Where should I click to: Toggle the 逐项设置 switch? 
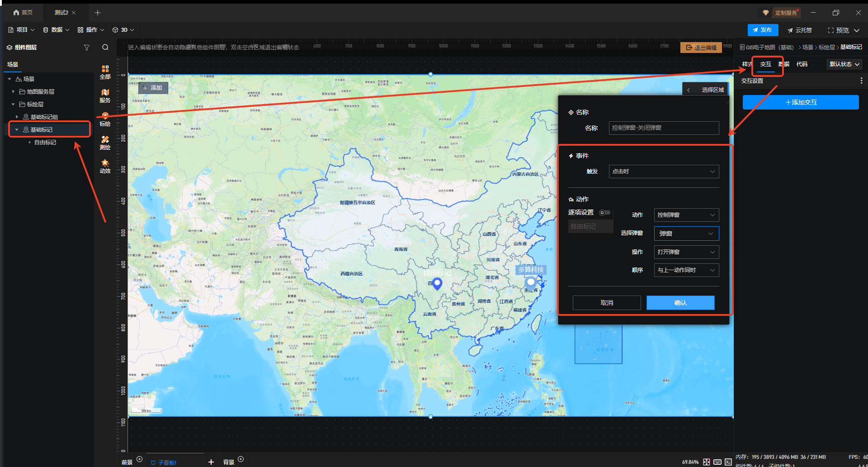tap(604, 213)
